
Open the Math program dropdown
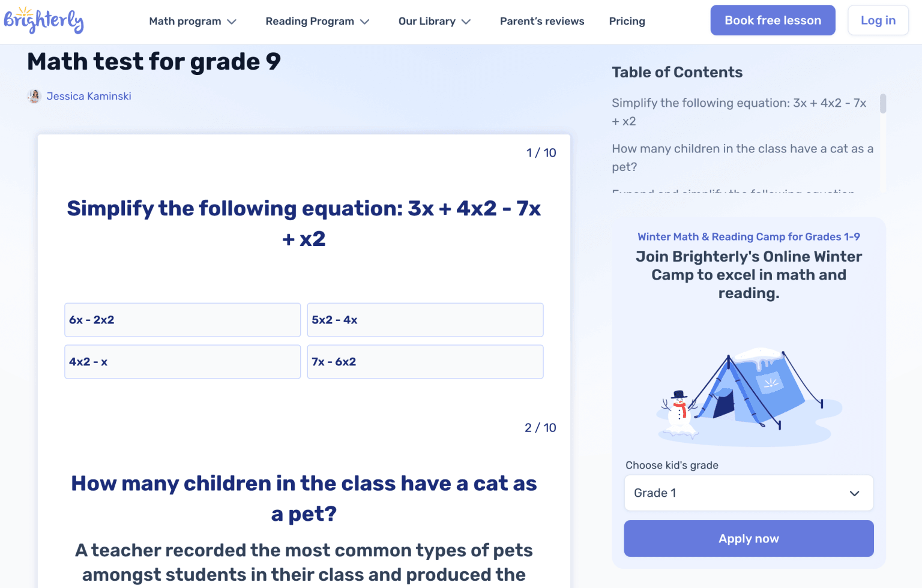192,21
